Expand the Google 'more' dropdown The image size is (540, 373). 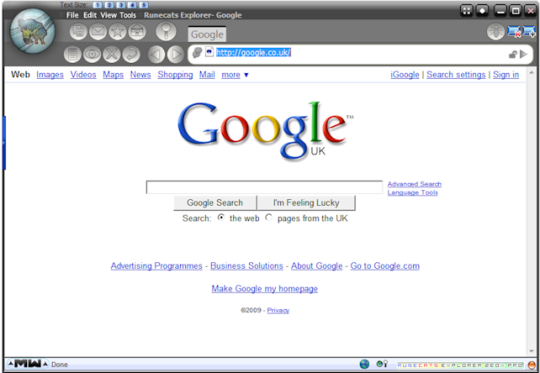[235, 75]
